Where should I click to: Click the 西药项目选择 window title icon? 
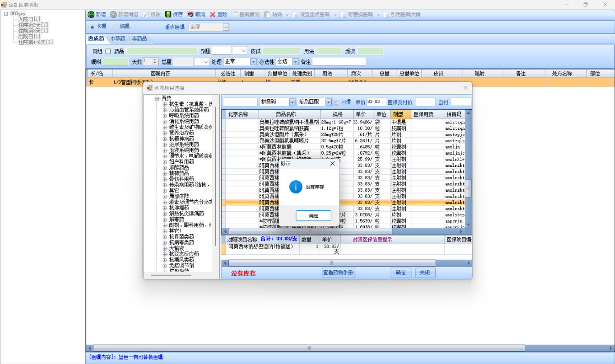(x=149, y=88)
